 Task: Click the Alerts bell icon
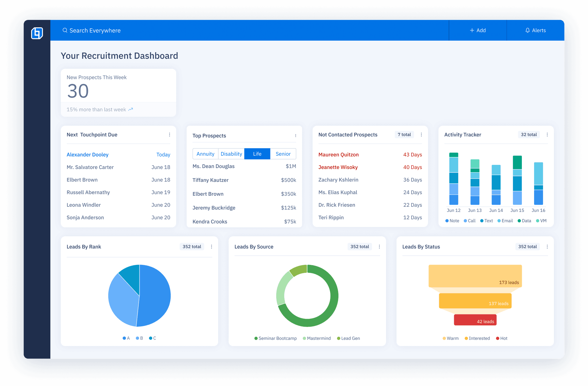[x=527, y=30]
